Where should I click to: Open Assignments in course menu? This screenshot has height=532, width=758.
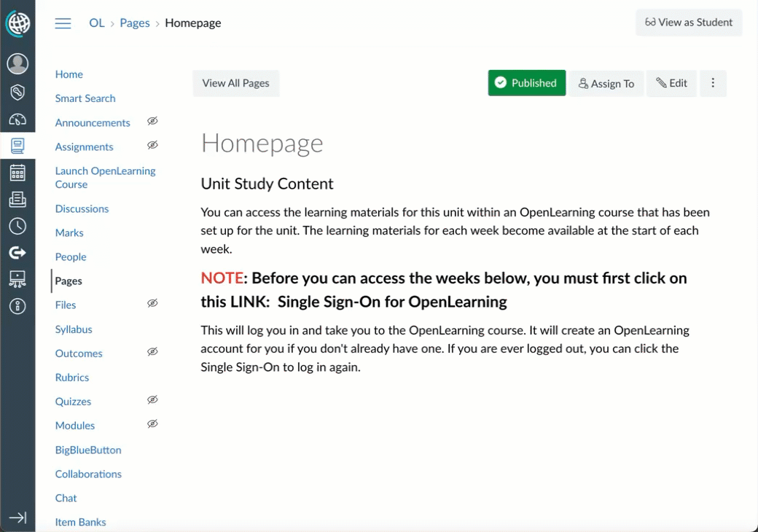[x=84, y=147]
